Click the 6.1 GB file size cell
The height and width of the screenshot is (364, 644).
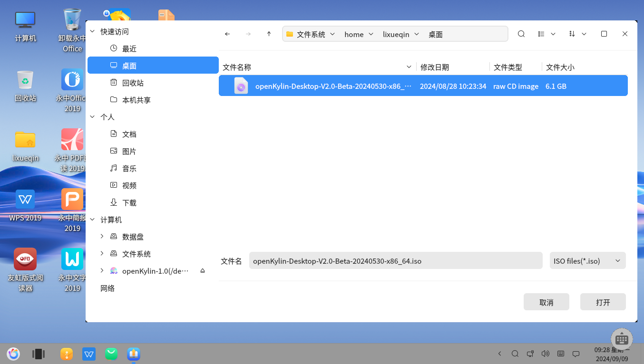(x=556, y=86)
